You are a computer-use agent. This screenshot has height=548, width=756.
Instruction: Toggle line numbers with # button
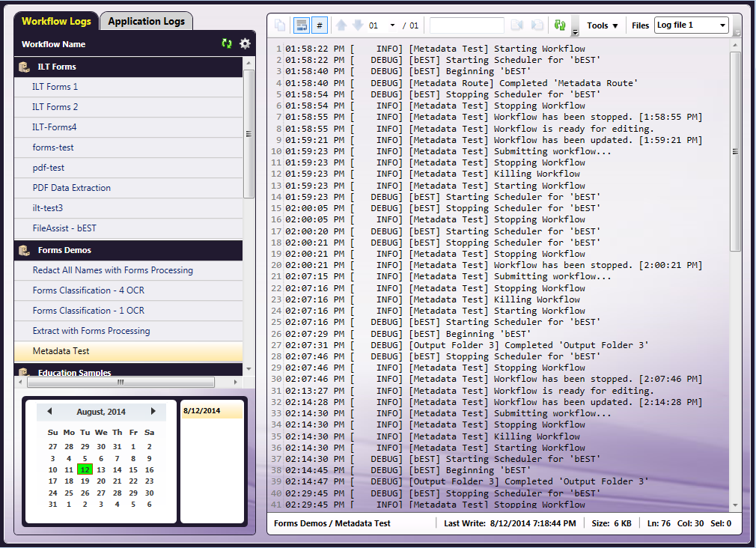[x=320, y=25]
